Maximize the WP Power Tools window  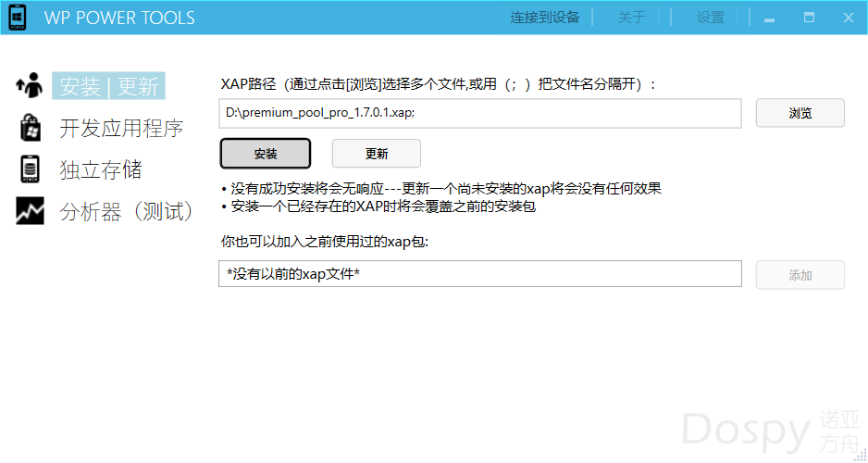pos(809,18)
